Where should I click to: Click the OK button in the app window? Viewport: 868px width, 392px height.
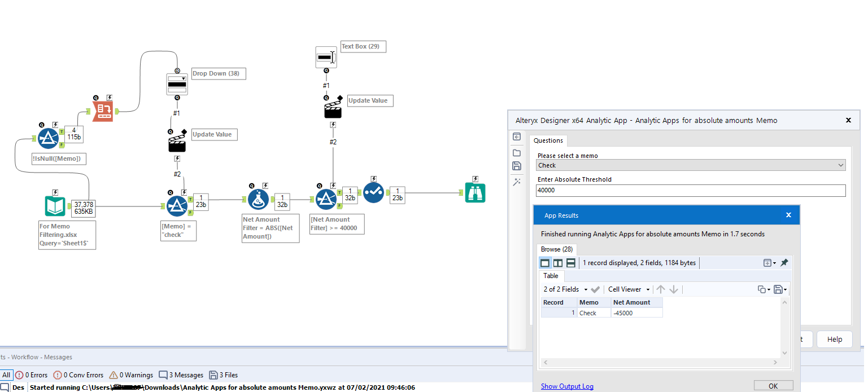(x=773, y=385)
